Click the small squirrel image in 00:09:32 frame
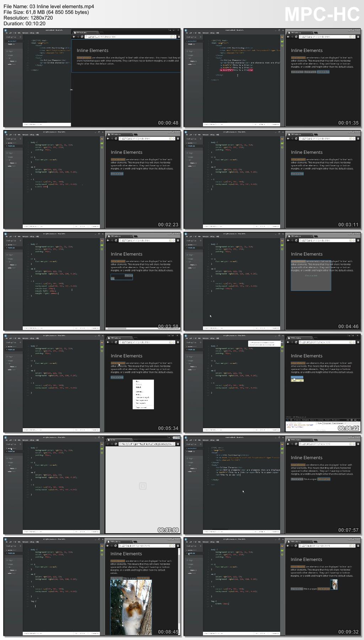This screenshot has width=364, height=640. [x=334, y=584]
